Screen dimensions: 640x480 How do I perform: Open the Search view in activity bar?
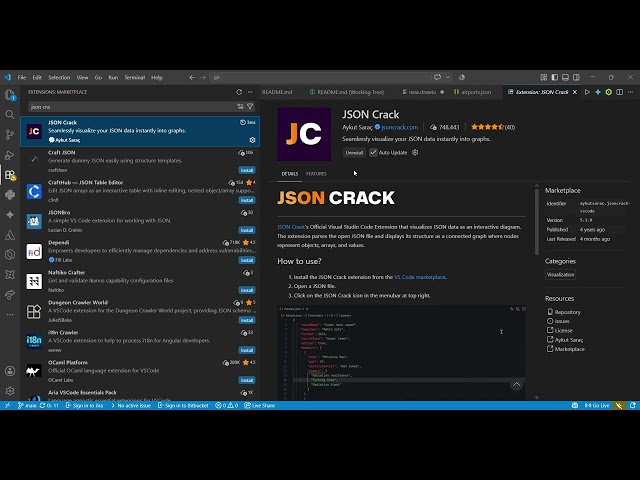tap(10, 115)
